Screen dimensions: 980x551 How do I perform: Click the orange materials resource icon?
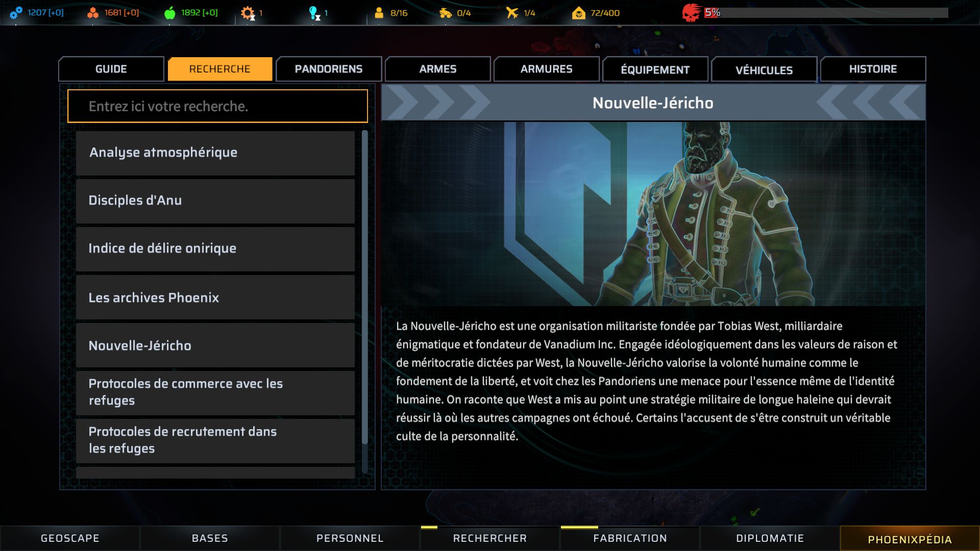pos(93,13)
